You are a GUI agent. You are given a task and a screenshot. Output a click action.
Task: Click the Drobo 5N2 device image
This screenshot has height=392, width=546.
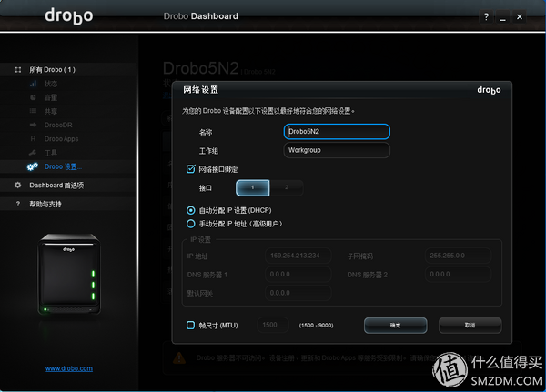tap(69, 275)
